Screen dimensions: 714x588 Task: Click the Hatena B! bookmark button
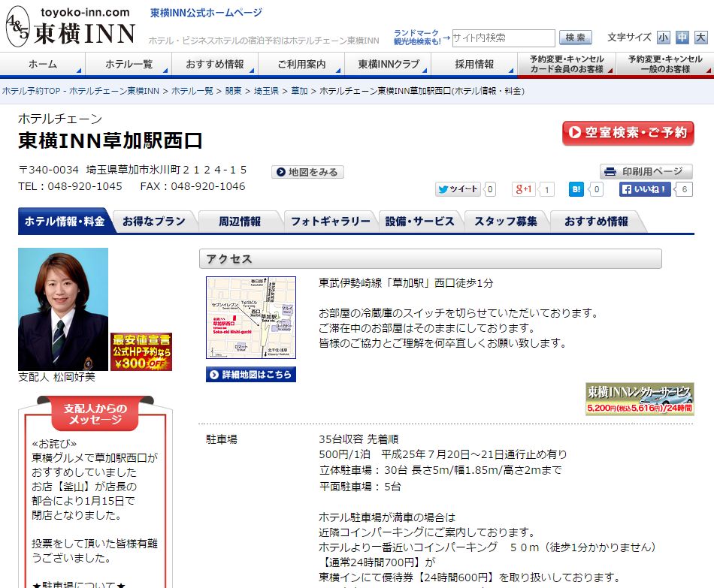pyautogui.click(x=576, y=189)
